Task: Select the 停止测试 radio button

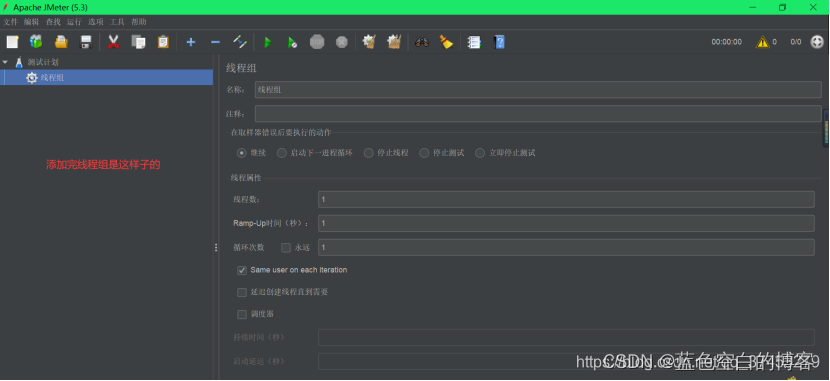Action: point(424,153)
